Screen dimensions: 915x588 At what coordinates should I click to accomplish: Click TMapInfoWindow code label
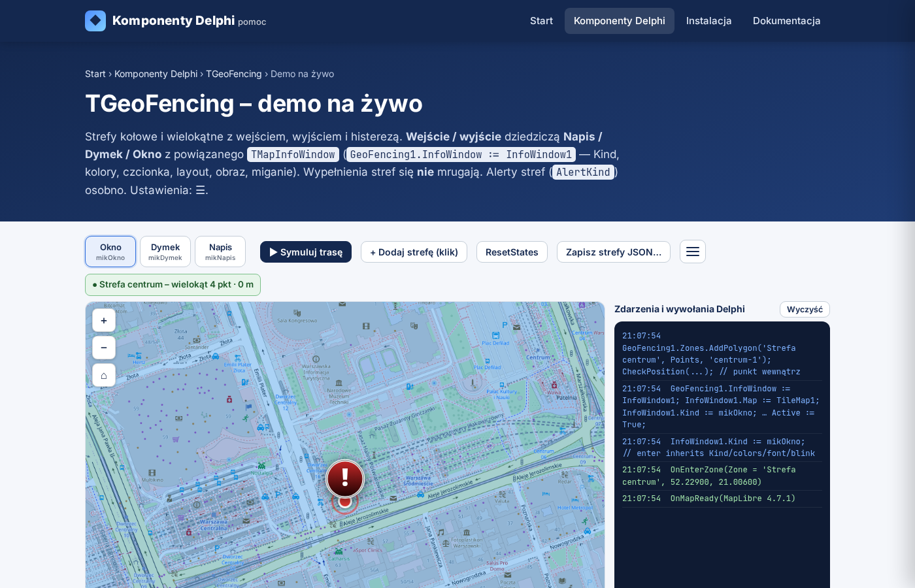[293, 155]
